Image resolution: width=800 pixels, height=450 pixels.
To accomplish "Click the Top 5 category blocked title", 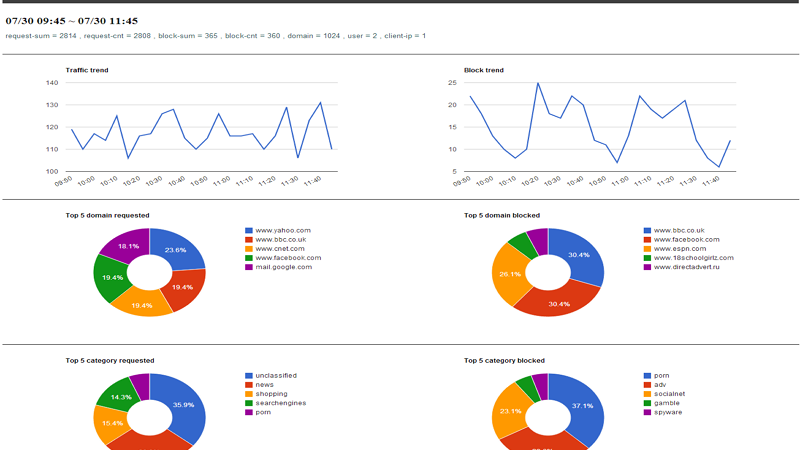I will click(x=504, y=360).
